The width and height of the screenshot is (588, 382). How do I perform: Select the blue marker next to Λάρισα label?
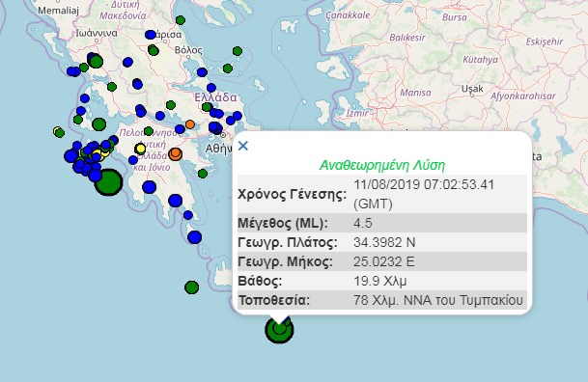(x=150, y=35)
